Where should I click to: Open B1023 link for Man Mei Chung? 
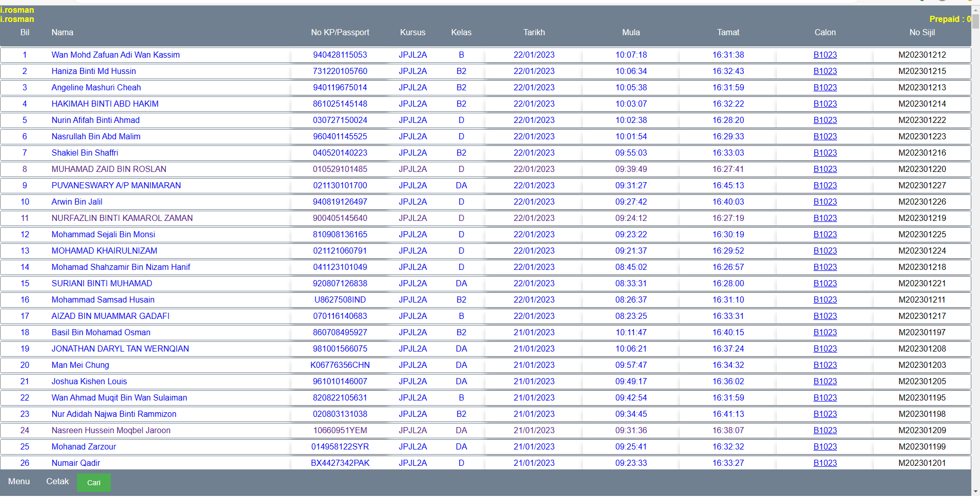point(825,365)
